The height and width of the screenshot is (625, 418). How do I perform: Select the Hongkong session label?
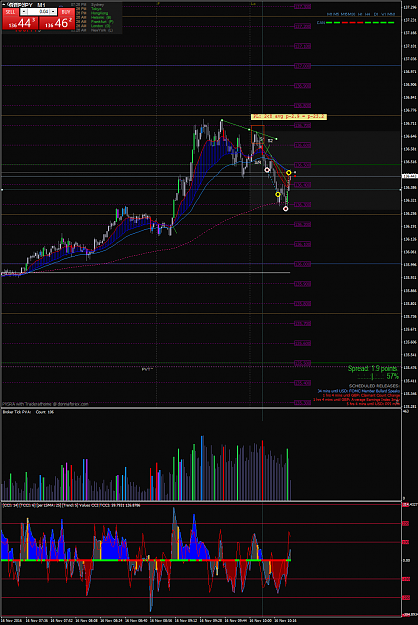point(99,13)
